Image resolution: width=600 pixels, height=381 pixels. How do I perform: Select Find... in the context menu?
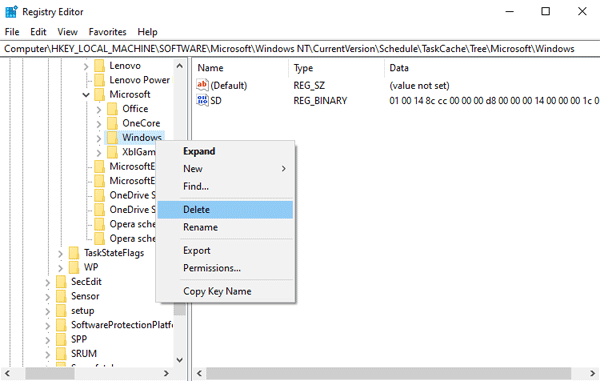pyautogui.click(x=225, y=186)
